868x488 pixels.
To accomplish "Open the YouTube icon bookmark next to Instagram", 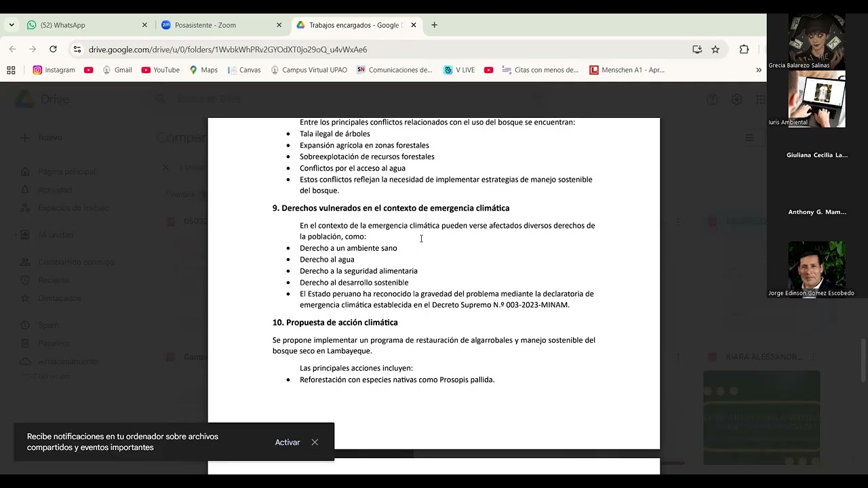I will pos(89,70).
